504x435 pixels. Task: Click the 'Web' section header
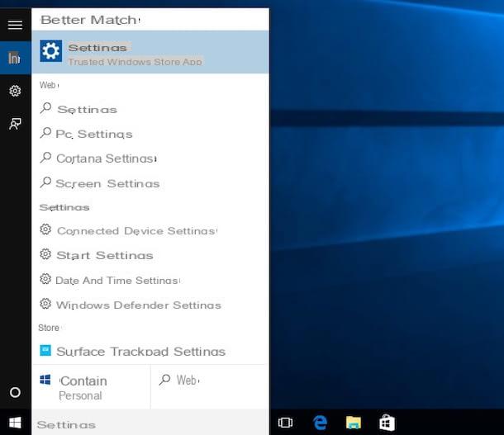click(x=48, y=85)
